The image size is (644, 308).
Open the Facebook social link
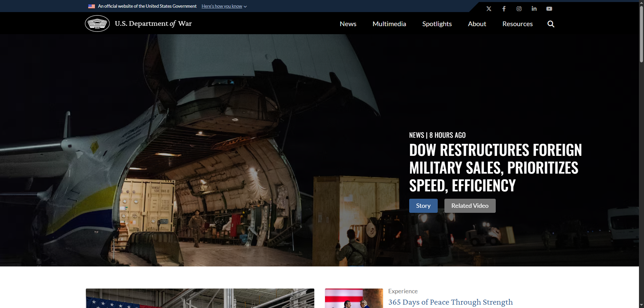(504, 9)
